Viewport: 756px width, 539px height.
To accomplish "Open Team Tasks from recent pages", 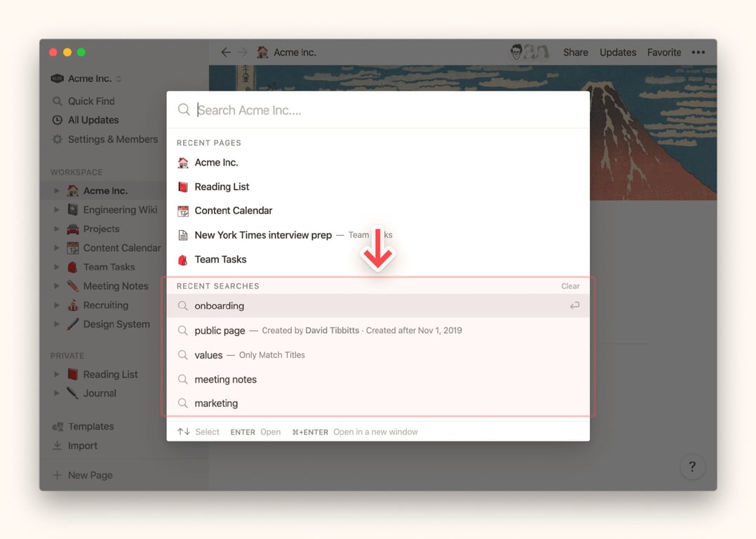I will pos(378,260).
